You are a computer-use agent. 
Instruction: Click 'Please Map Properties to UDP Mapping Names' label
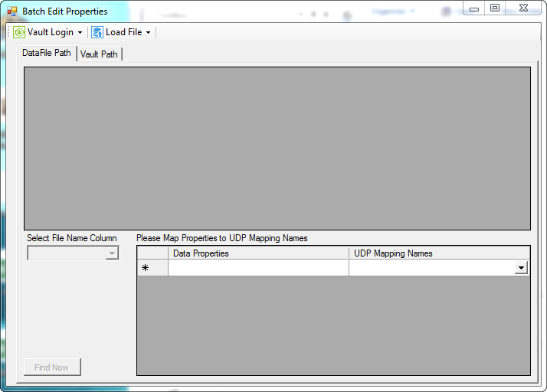click(222, 238)
